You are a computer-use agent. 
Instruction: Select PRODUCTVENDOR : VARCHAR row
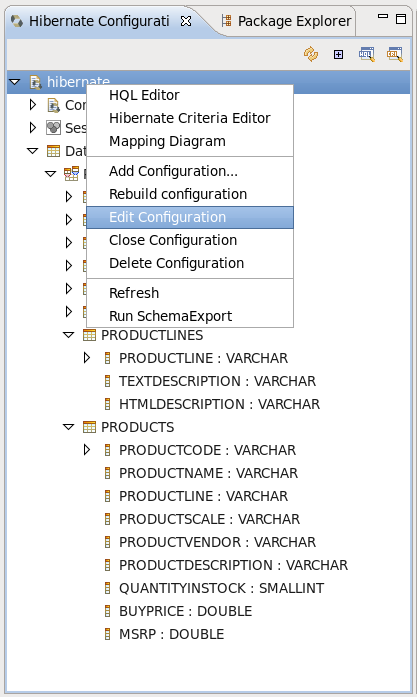click(x=217, y=542)
